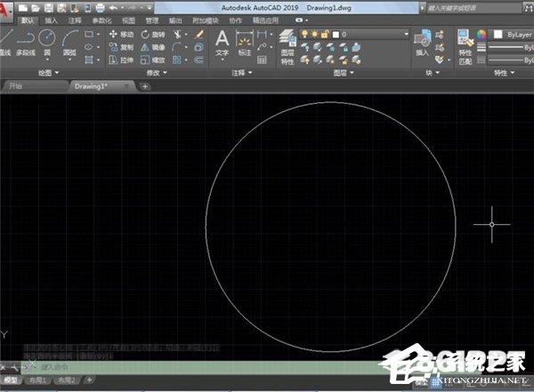
Task: Click the plus button to add new drawing tab
Action: [145, 86]
